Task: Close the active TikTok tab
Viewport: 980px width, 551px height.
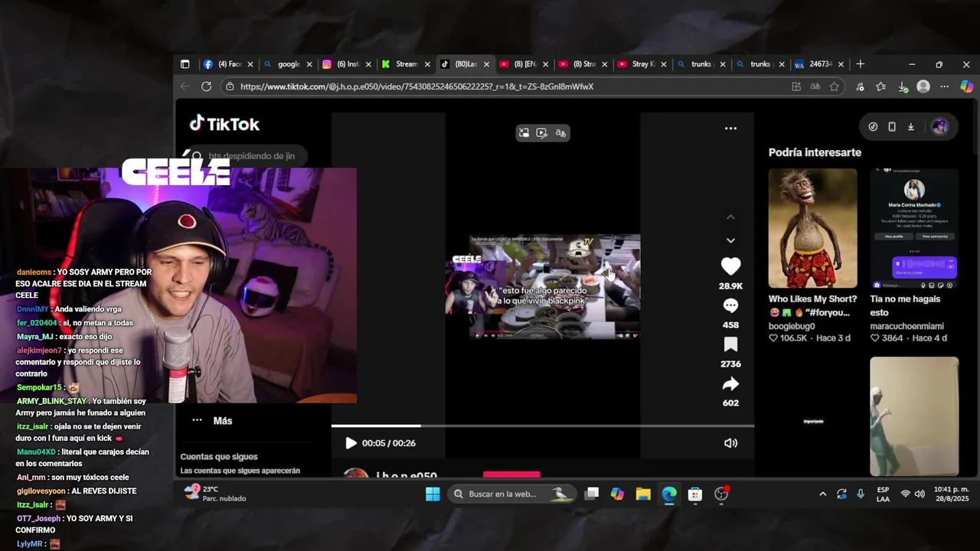Action: point(486,64)
